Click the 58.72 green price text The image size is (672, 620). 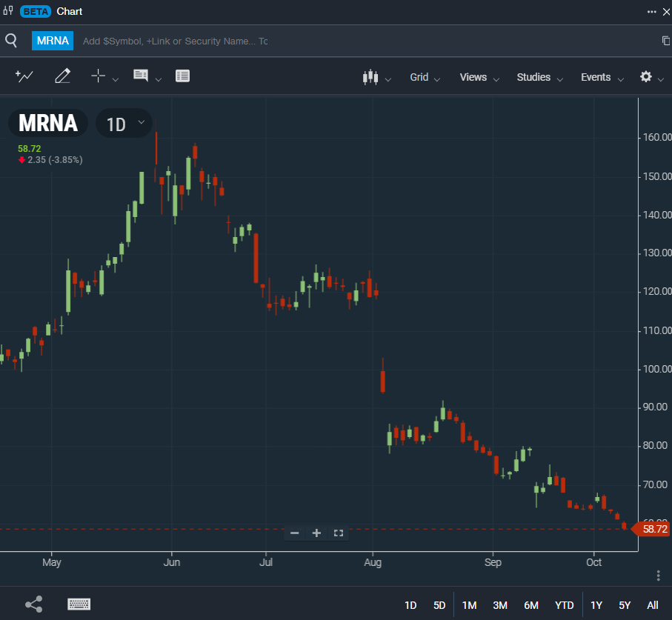pyautogui.click(x=29, y=149)
